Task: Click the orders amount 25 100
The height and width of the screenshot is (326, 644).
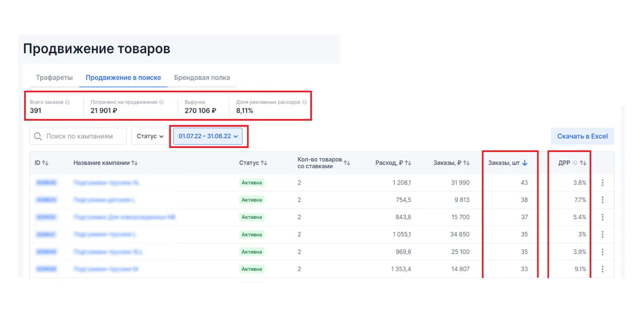Action: click(x=460, y=252)
